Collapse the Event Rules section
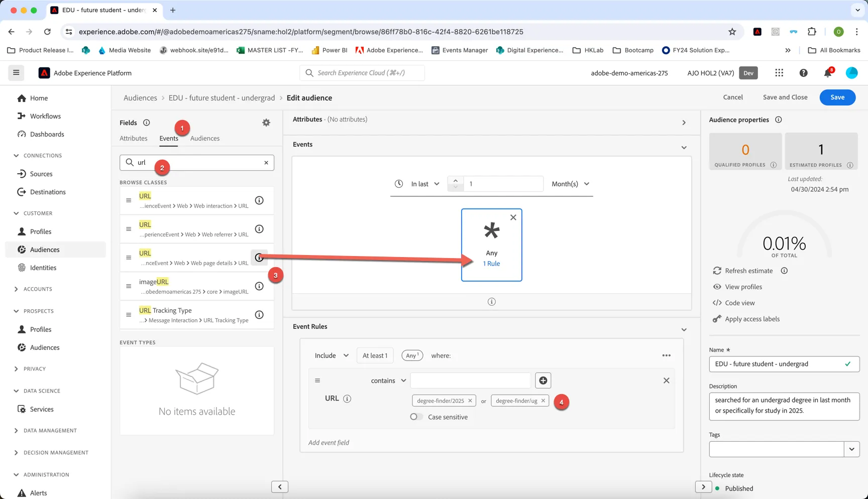 click(x=684, y=330)
